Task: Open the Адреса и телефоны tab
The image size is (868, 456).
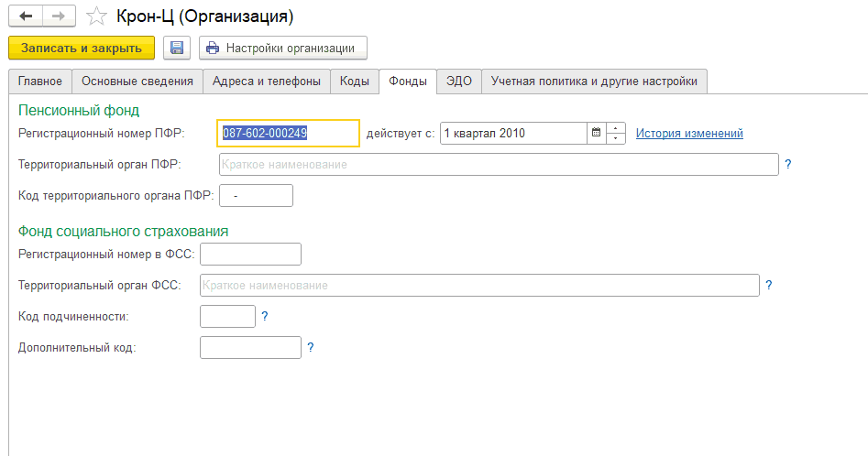Action: pyautogui.click(x=266, y=81)
